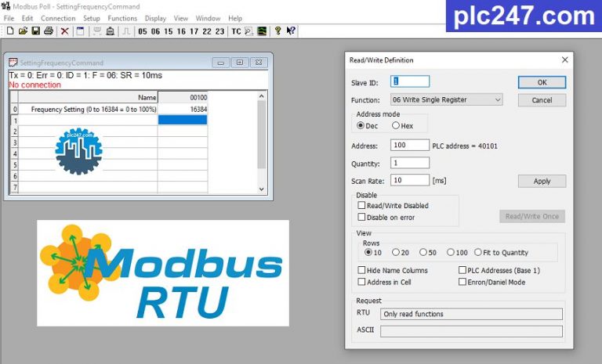602x364 pixels.
Task: Open the Help menu
Action: 235,18
